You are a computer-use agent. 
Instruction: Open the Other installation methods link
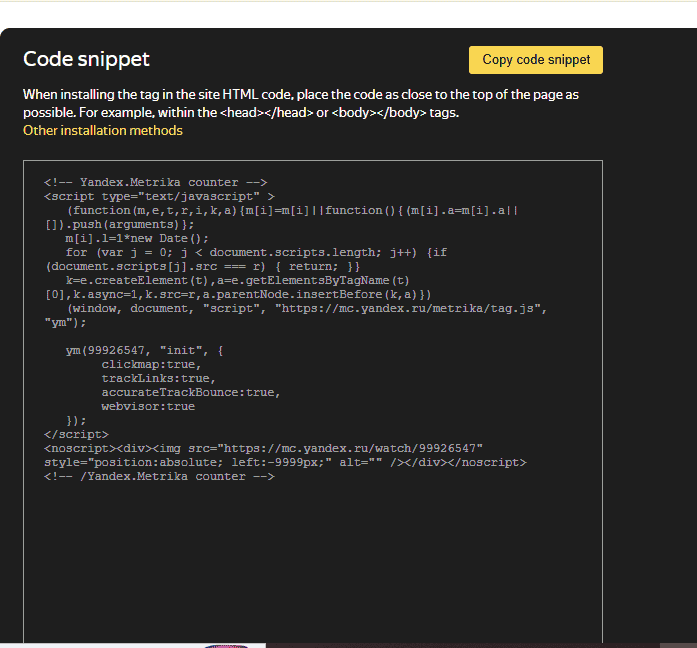(103, 130)
